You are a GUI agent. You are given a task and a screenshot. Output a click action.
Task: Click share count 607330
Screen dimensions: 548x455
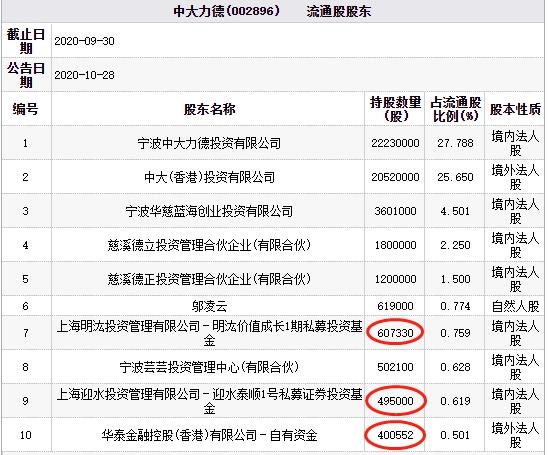pyautogui.click(x=395, y=333)
